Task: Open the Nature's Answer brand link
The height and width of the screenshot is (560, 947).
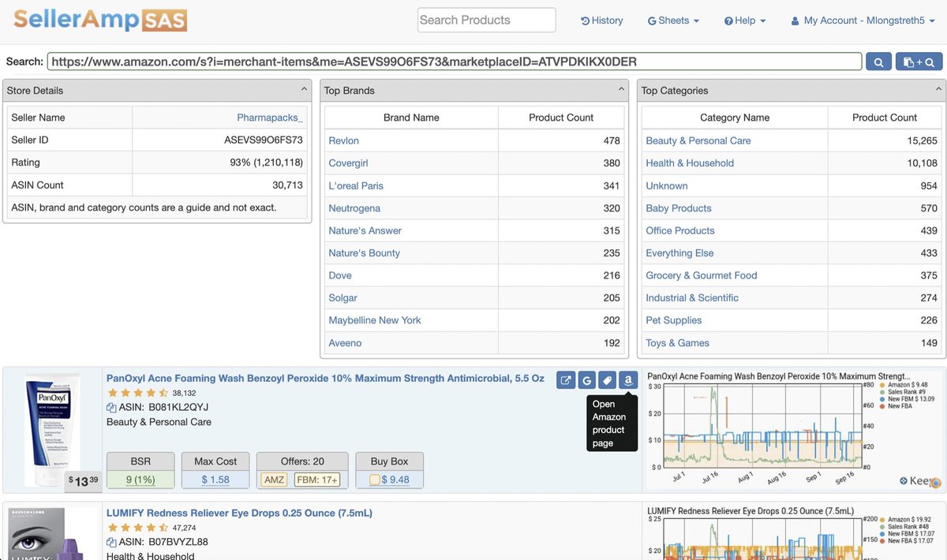Action: 365,230
